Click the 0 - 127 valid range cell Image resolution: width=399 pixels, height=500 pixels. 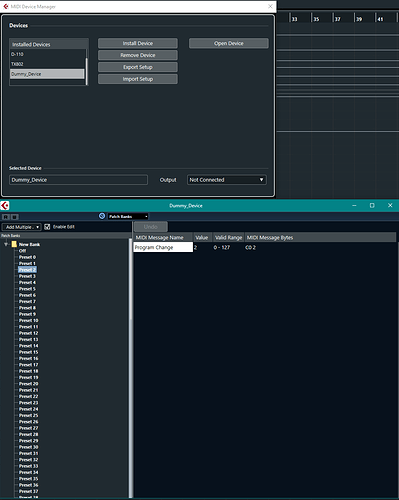222,247
